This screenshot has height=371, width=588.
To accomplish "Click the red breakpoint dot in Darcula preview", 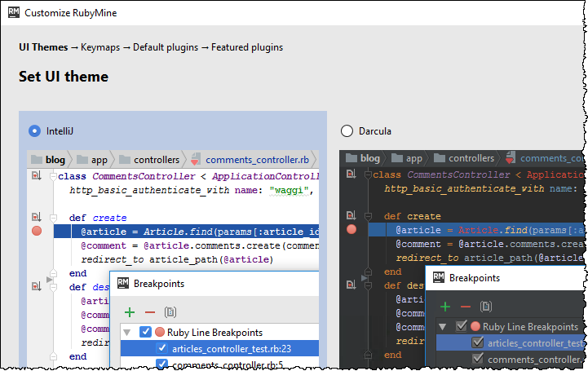I will click(351, 230).
